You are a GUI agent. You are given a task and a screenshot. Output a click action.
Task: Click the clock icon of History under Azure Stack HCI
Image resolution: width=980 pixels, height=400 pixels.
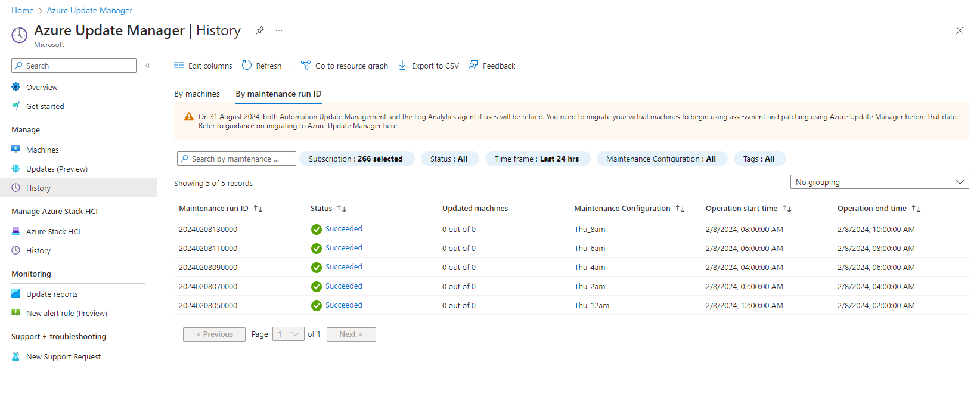click(x=16, y=250)
